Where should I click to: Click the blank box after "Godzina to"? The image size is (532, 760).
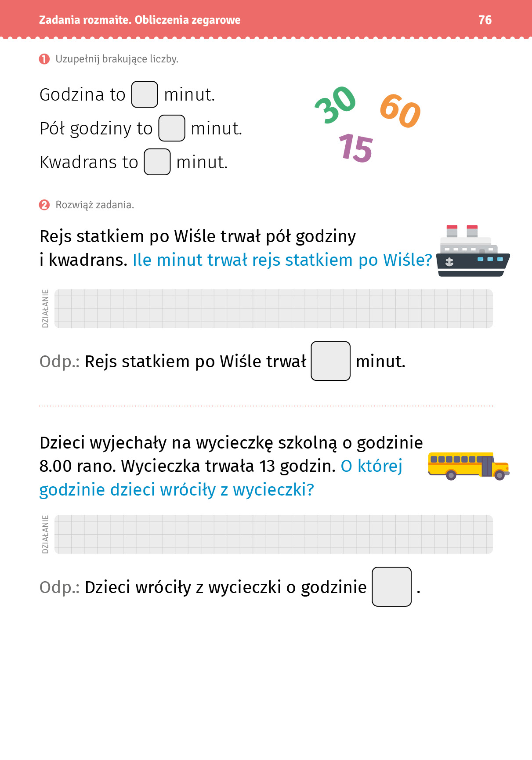145,94
